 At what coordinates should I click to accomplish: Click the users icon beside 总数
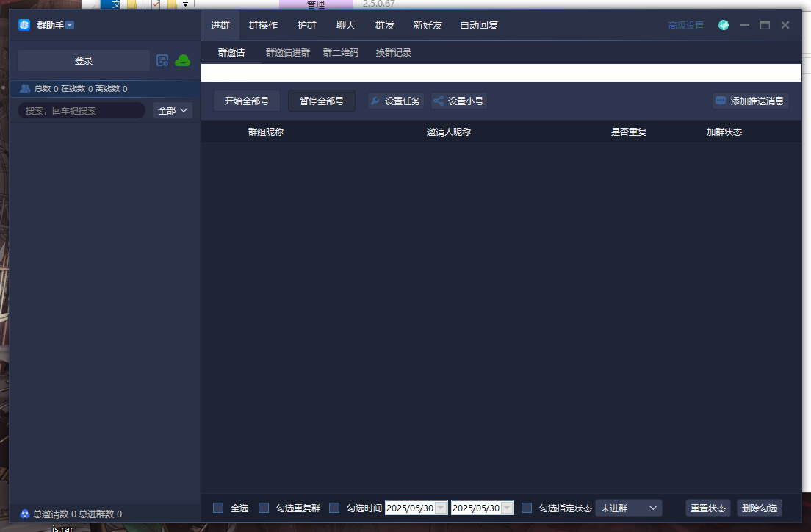tap(25, 88)
